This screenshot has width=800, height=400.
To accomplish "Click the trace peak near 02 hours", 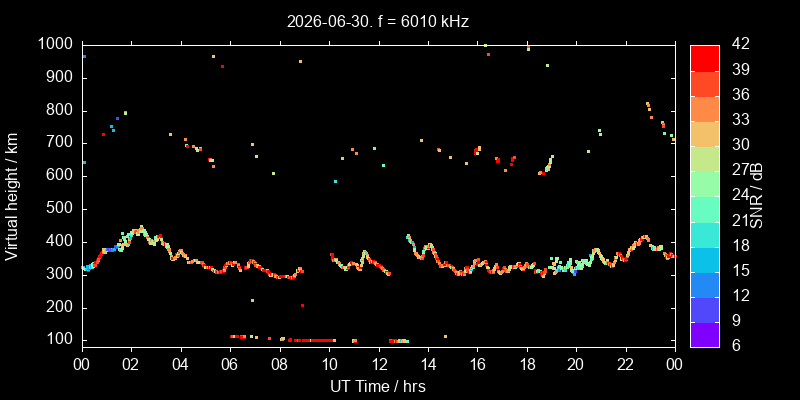I will tap(141, 227).
